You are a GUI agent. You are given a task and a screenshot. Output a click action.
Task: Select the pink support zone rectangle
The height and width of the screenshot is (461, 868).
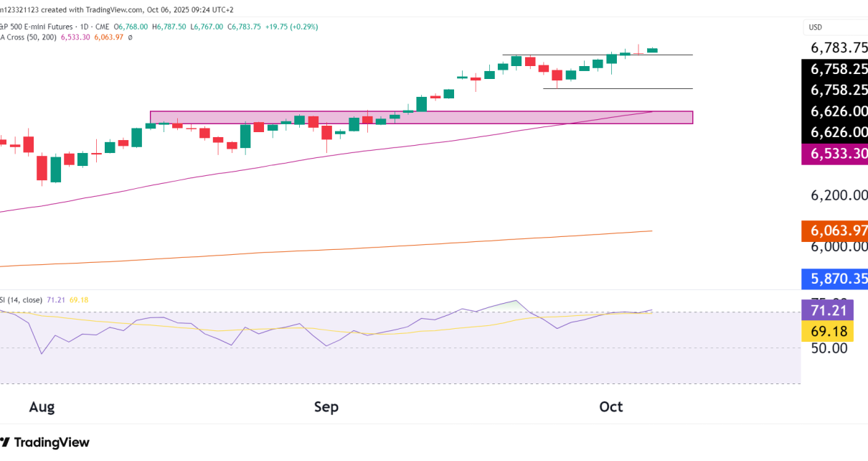[421, 118]
